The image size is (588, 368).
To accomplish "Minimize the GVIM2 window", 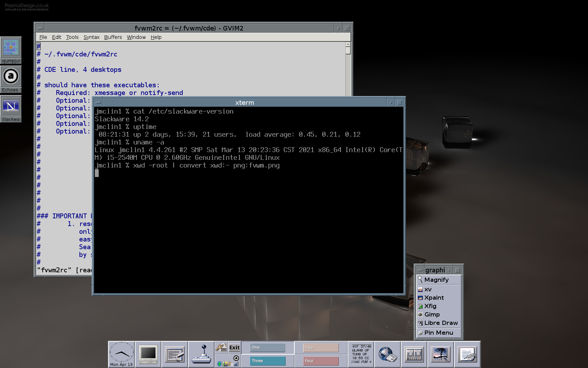I will point(338,28).
